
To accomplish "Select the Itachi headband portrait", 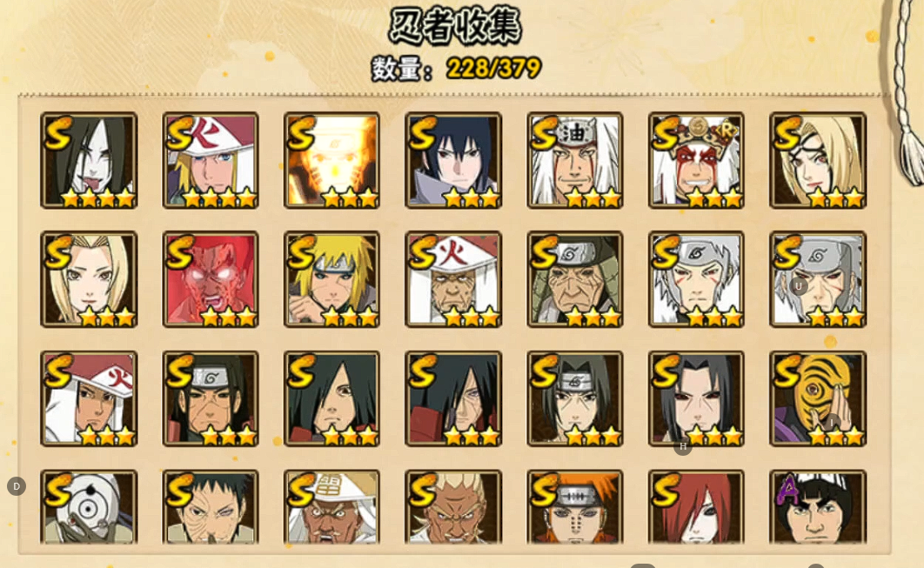I will [x=574, y=399].
